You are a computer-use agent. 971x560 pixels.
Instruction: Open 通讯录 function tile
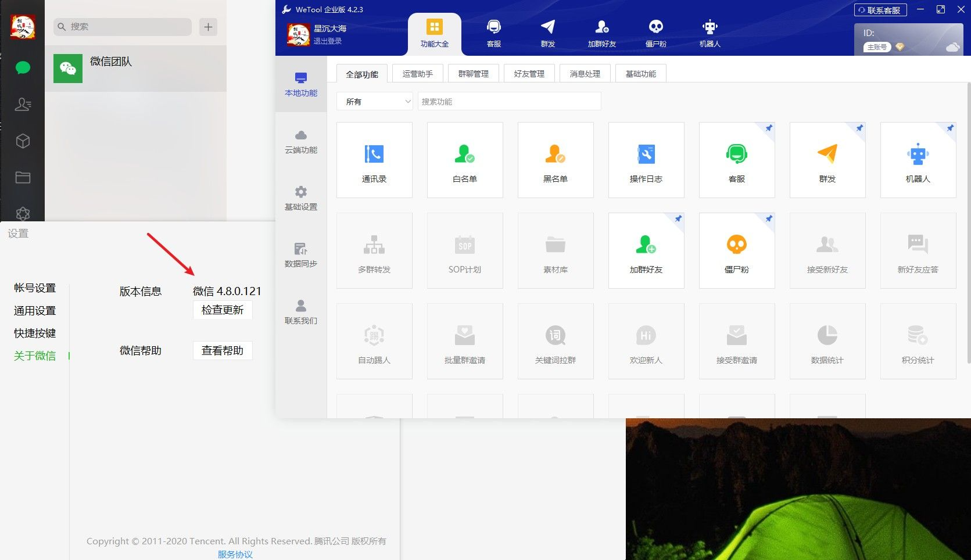click(x=374, y=160)
